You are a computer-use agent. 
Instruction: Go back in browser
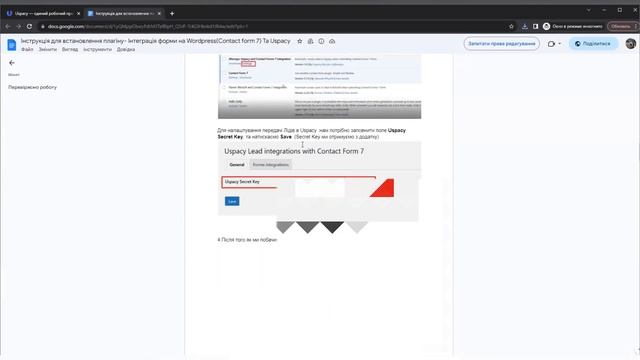(x=8, y=26)
